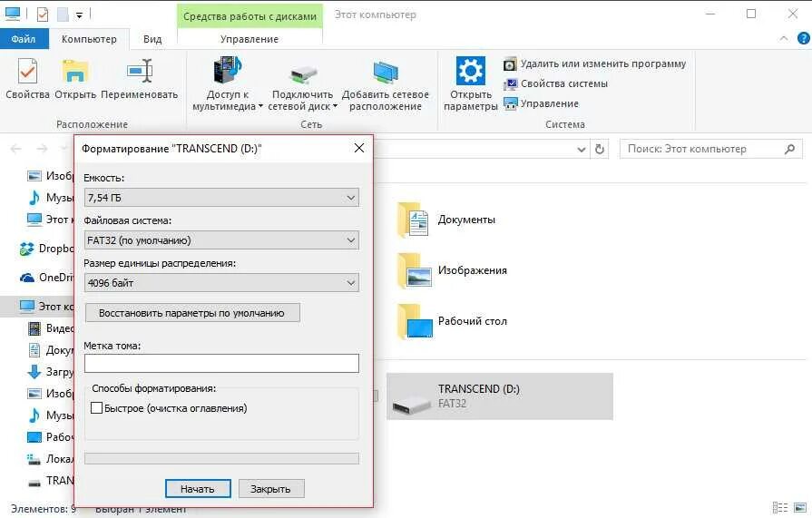
Task: Open Размер единицы распределения dropdown
Action: pos(221,283)
